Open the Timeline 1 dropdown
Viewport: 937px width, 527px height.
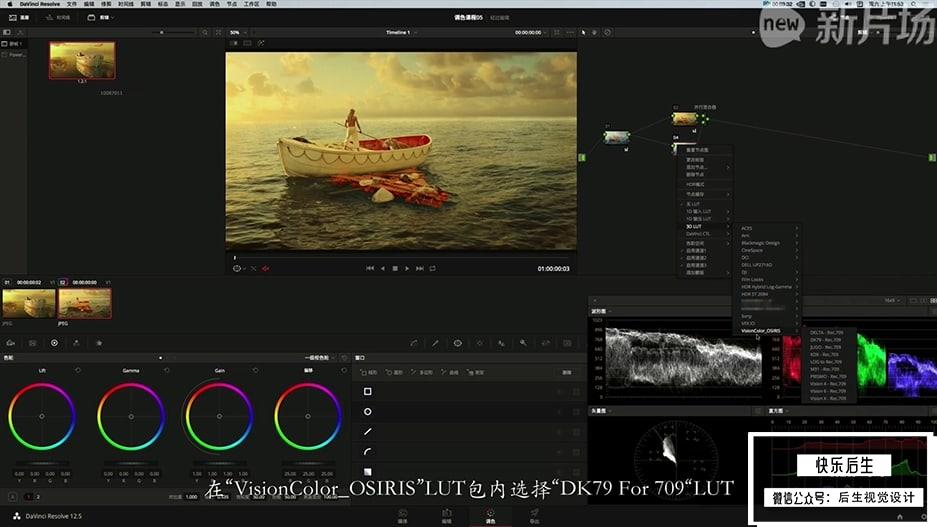[401, 32]
